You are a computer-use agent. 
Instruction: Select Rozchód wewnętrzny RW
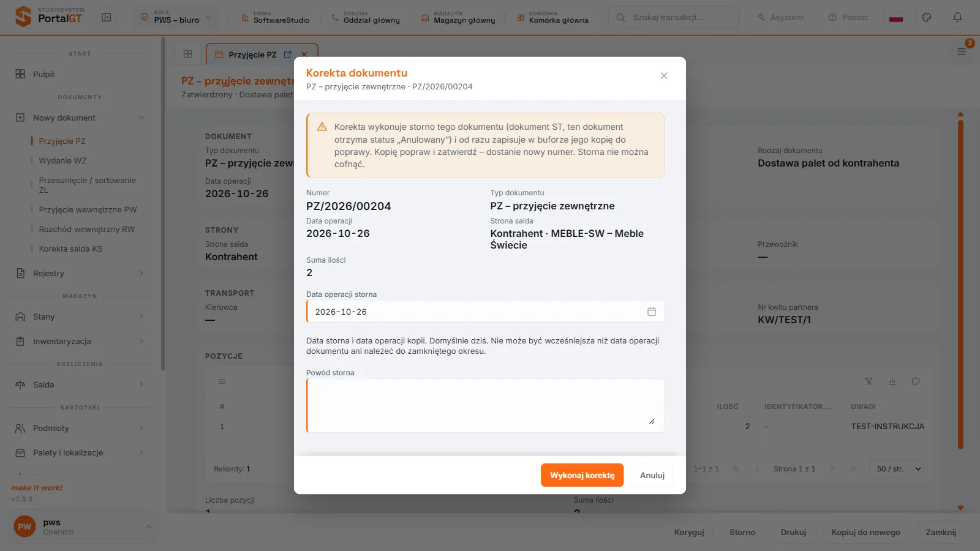tap(86, 229)
